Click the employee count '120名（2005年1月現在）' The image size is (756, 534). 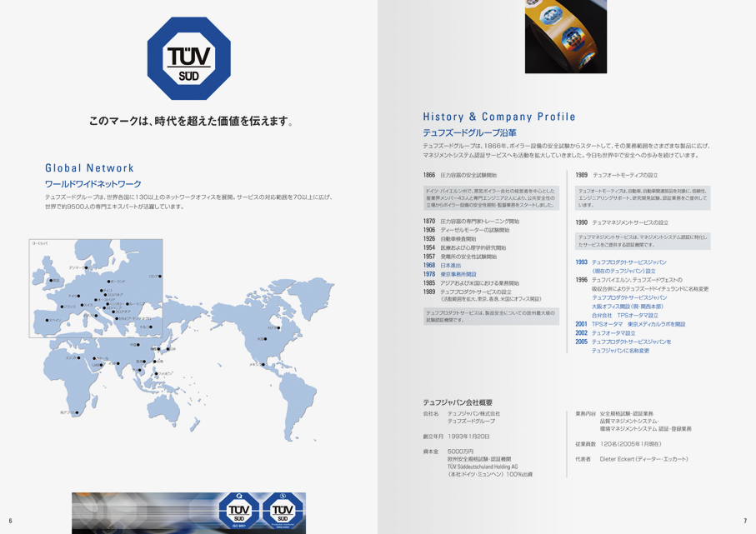point(631,444)
